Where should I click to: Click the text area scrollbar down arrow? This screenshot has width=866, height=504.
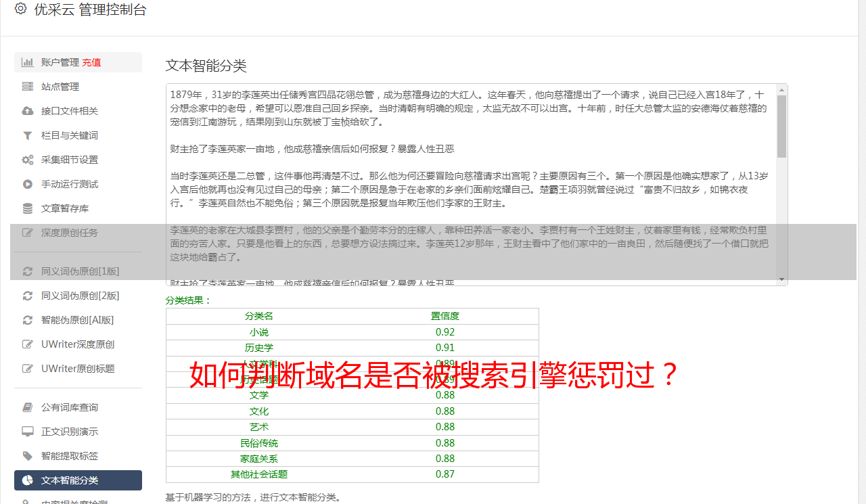(781, 280)
